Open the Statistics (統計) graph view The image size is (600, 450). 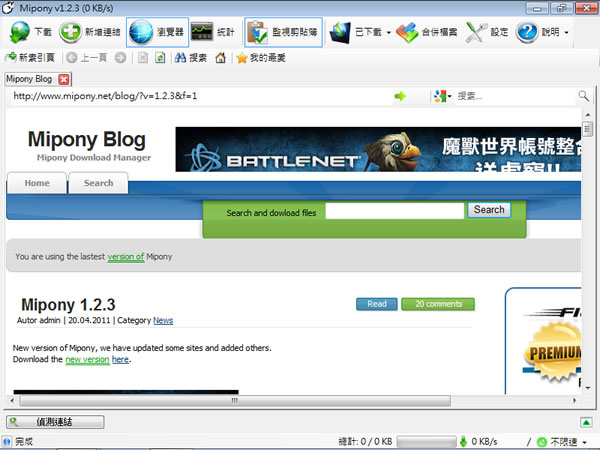pos(212,32)
